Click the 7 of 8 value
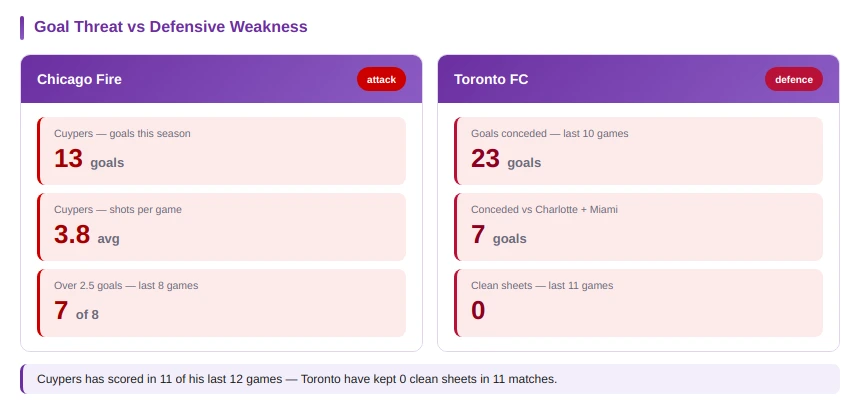Image resolution: width=860 pixels, height=410 pixels. coord(76,311)
